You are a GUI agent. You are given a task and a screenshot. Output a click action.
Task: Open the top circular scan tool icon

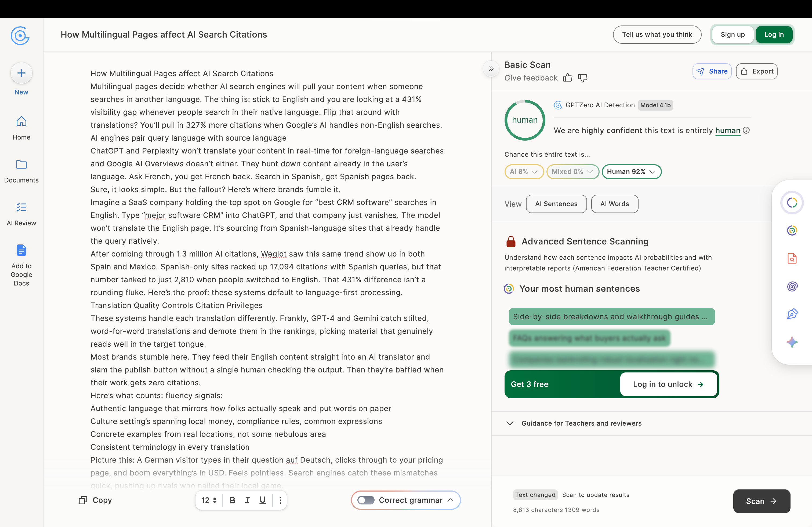tap(792, 203)
